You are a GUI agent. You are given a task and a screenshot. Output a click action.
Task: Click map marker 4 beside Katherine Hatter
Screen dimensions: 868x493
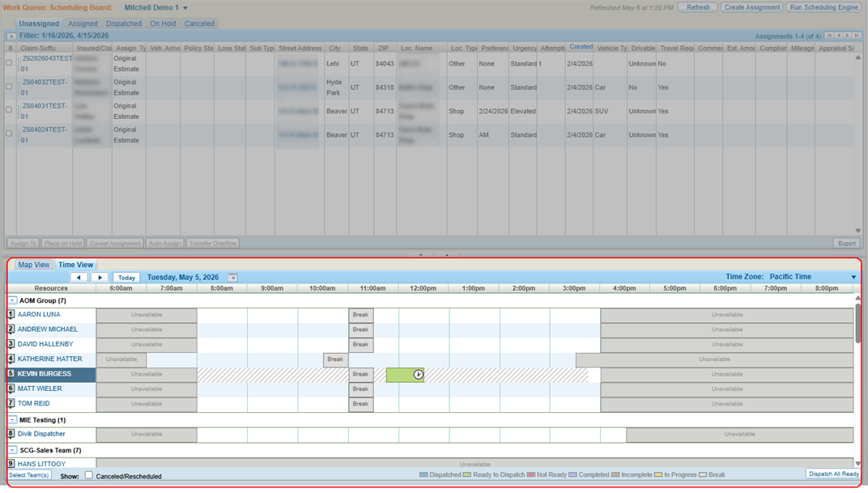pyautogui.click(x=11, y=359)
